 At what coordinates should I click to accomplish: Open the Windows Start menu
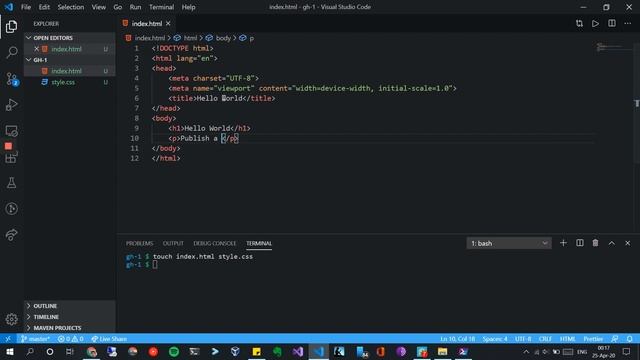click(9, 352)
